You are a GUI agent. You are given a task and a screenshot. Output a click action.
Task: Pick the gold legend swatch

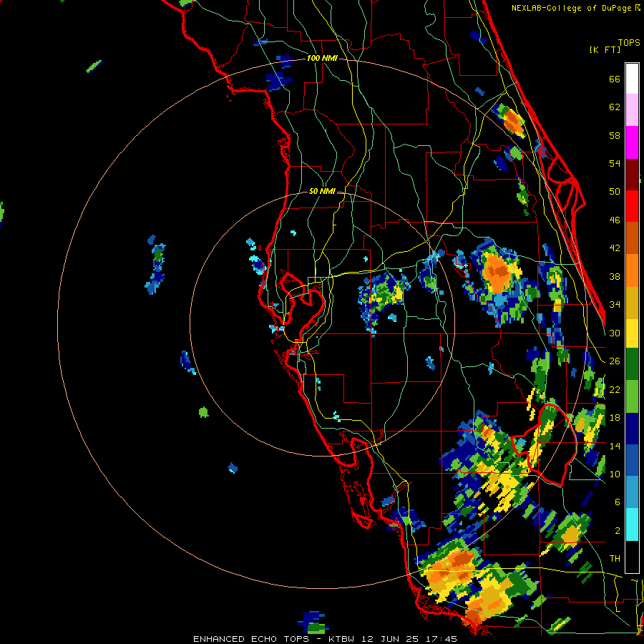pyautogui.click(x=632, y=303)
